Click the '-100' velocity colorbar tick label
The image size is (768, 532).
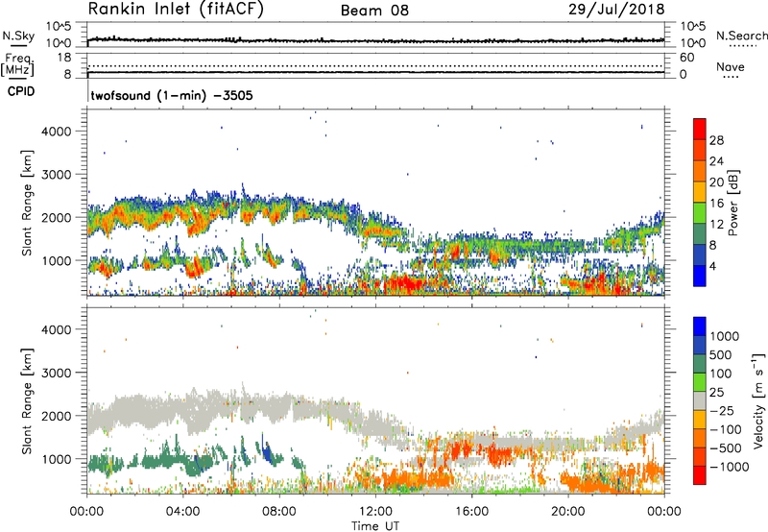pyautogui.click(x=726, y=429)
